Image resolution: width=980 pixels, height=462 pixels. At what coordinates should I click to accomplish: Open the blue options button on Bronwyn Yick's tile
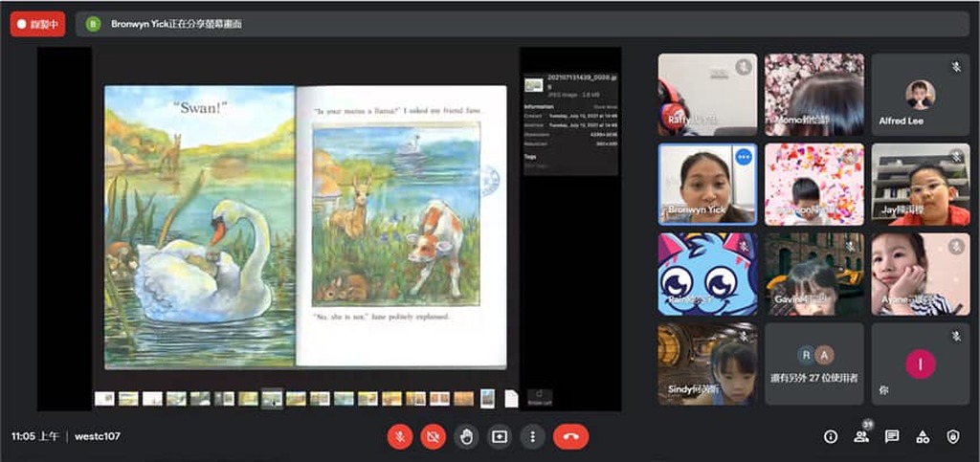click(744, 157)
